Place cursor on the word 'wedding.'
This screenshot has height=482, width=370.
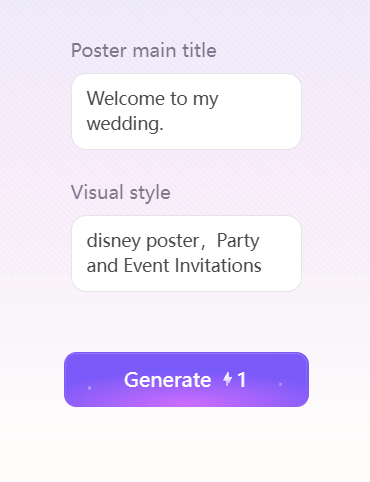125,124
